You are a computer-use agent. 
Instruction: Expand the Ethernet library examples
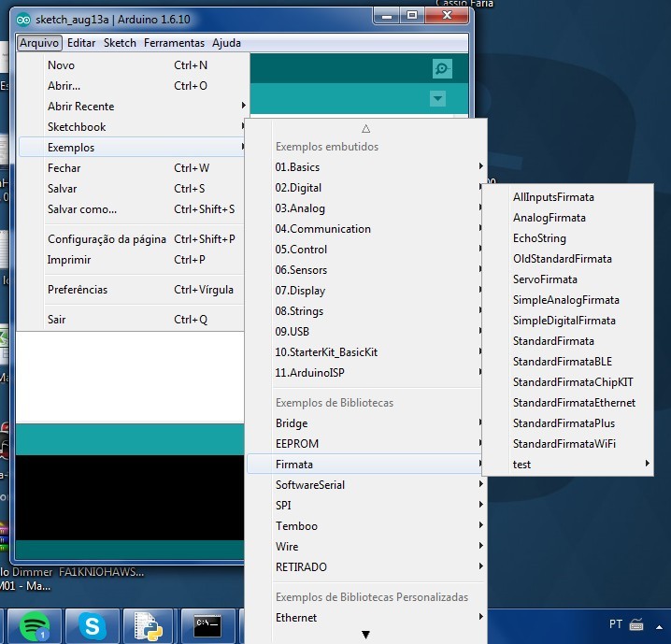coord(366,617)
